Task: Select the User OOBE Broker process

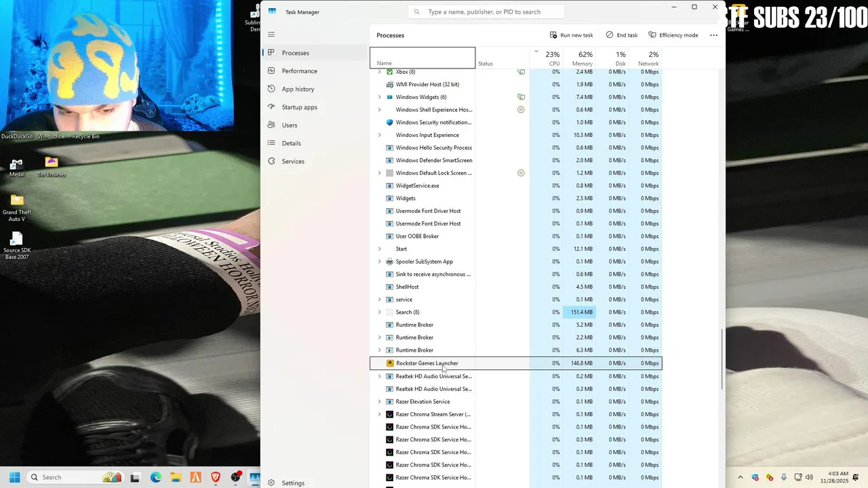Action: [515, 237]
